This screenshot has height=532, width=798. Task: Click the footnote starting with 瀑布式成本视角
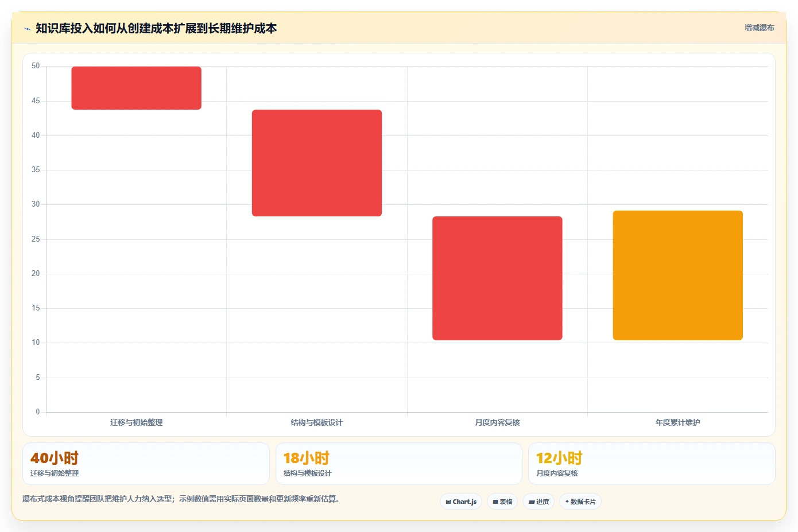coord(181,499)
